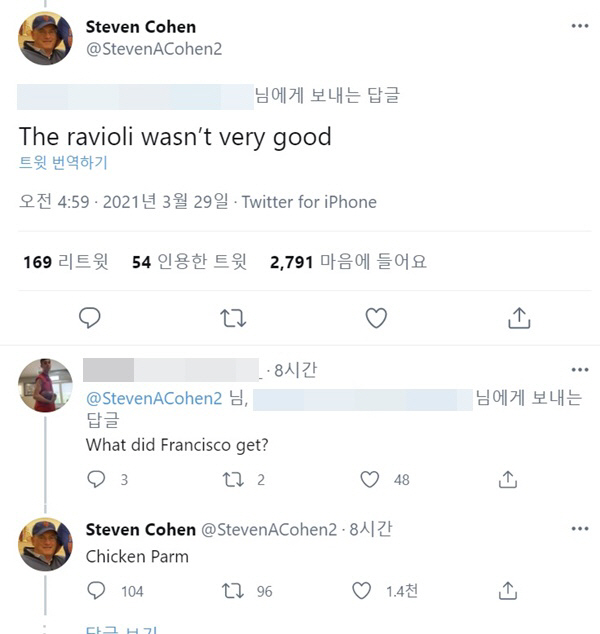Share the main ravioli tweet

coord(519,318)
